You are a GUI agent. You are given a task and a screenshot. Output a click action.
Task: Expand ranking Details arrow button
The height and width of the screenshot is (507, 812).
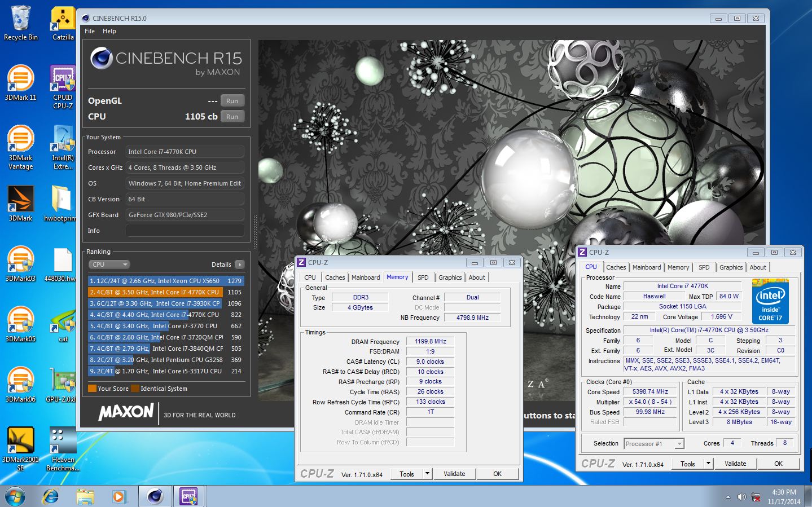[240, 264]
